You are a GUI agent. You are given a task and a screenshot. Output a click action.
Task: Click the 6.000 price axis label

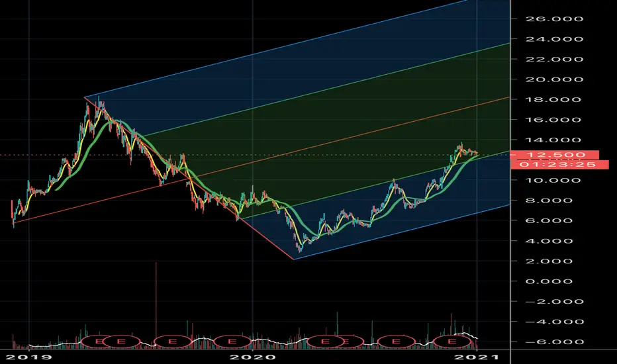[x=549, y=220]
